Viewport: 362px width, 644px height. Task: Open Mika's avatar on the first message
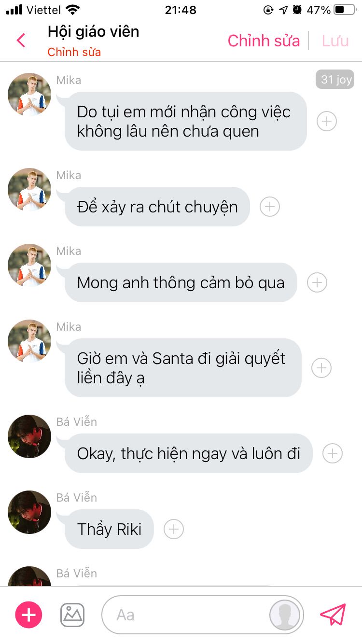29,95
